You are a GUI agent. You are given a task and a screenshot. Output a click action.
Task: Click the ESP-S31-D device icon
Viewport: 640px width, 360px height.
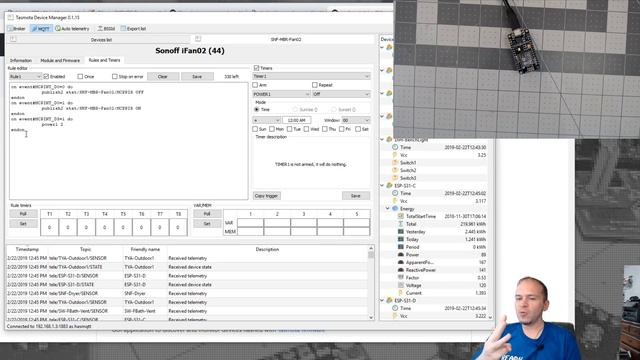(389, 301)
